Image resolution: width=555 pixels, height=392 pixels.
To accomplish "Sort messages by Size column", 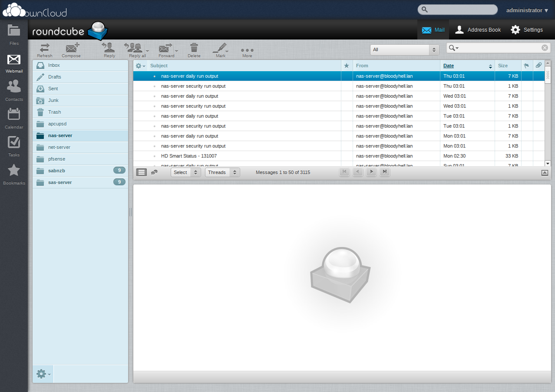I will coord(503,66).
